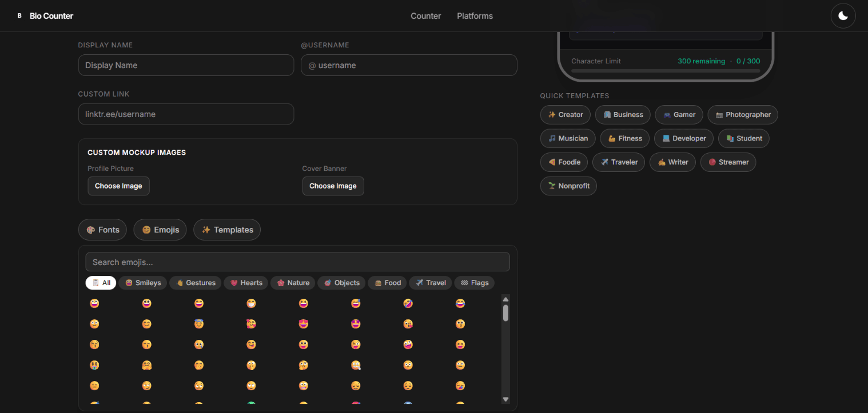The image size is (868, 413).
Task: Open the Platforms nav item
Action: coord(475,16)
